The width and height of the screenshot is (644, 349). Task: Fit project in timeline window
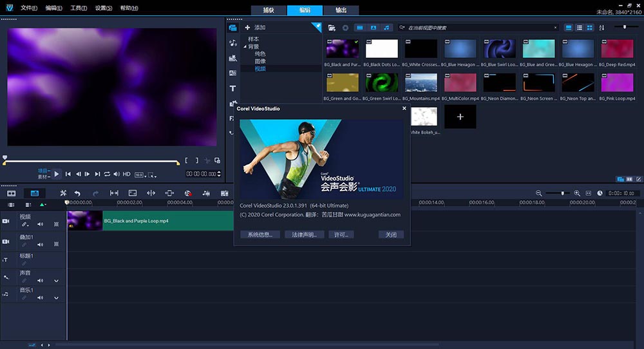tap(588, 193)
